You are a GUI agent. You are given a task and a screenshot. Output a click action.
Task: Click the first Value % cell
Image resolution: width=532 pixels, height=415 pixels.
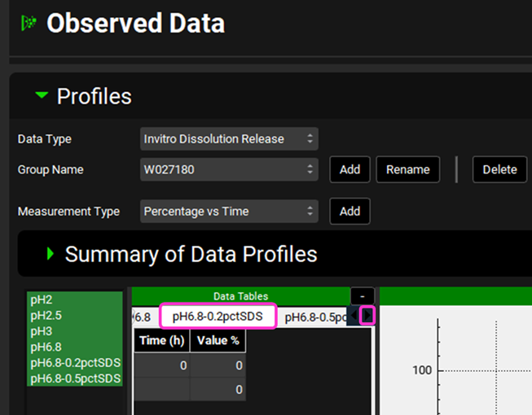pos(218,366)
